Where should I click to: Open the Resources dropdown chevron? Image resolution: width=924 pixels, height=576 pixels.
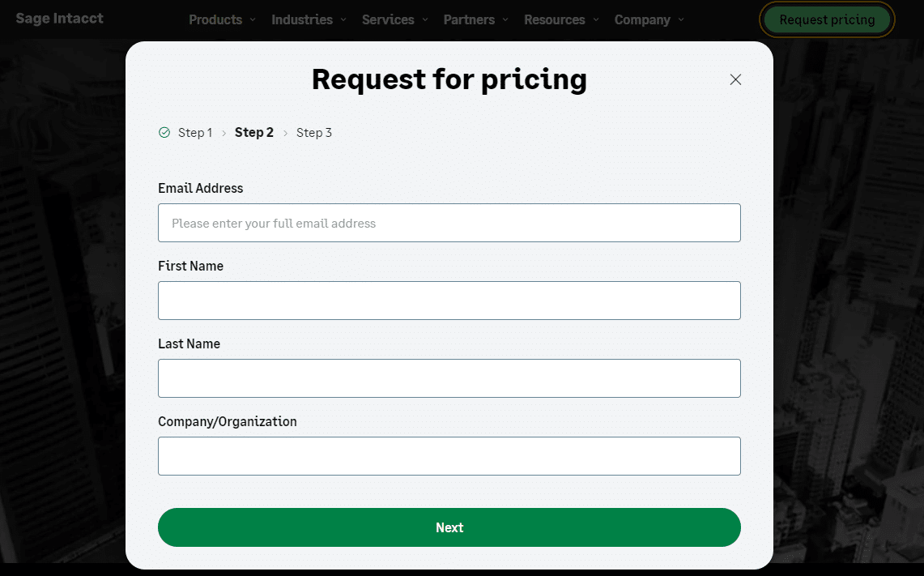click(597, 19)
